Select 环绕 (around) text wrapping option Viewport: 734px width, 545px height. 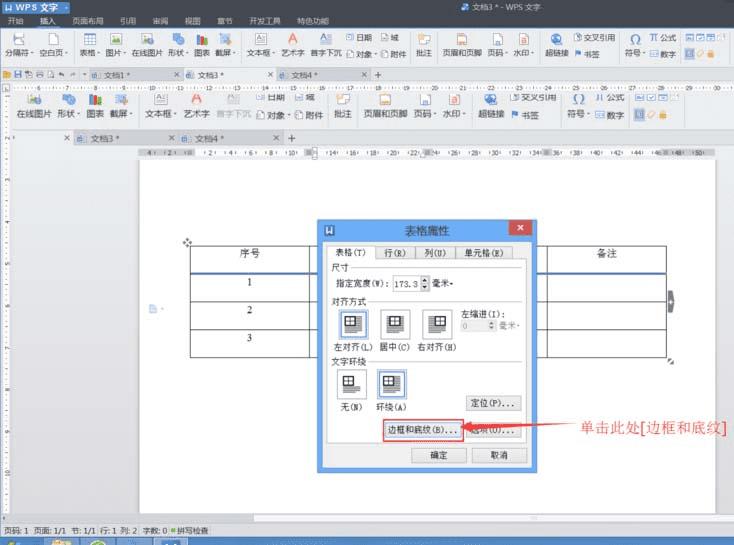(x=391, y=384)
